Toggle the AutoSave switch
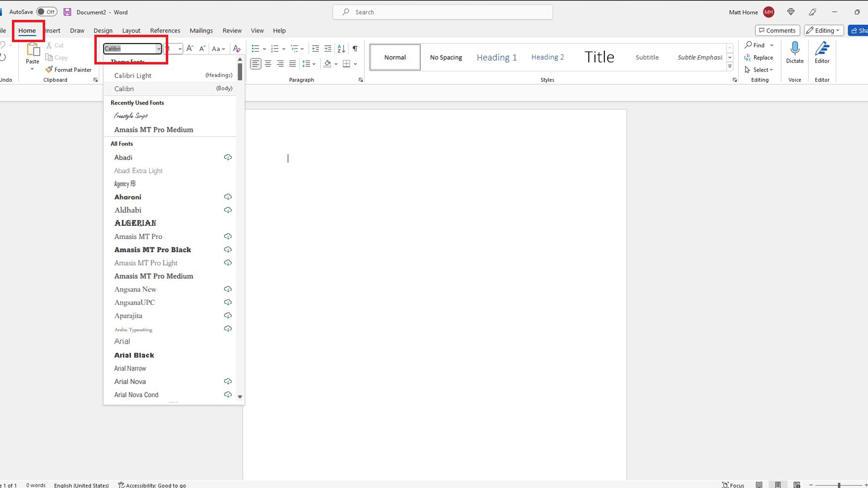 47,12
